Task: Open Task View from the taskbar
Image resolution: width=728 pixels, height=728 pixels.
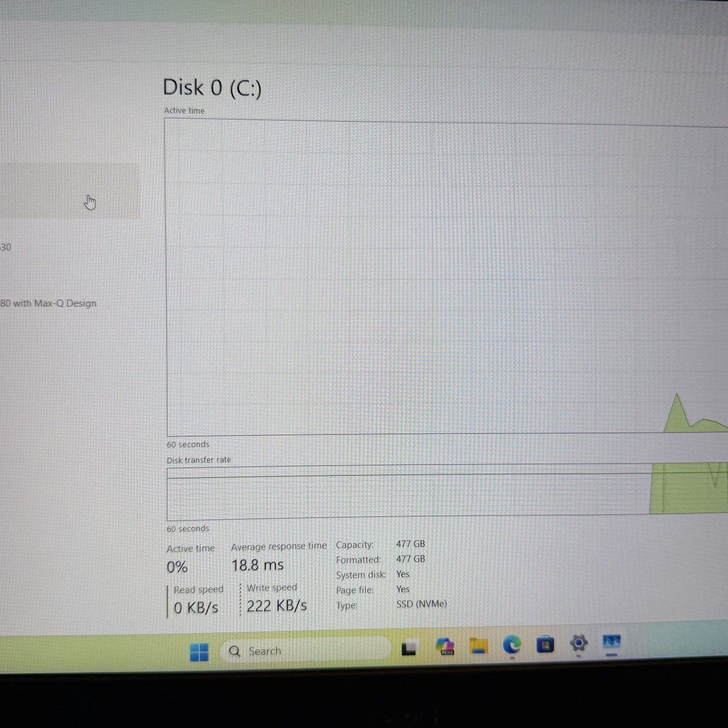Action: pos(409,647)
